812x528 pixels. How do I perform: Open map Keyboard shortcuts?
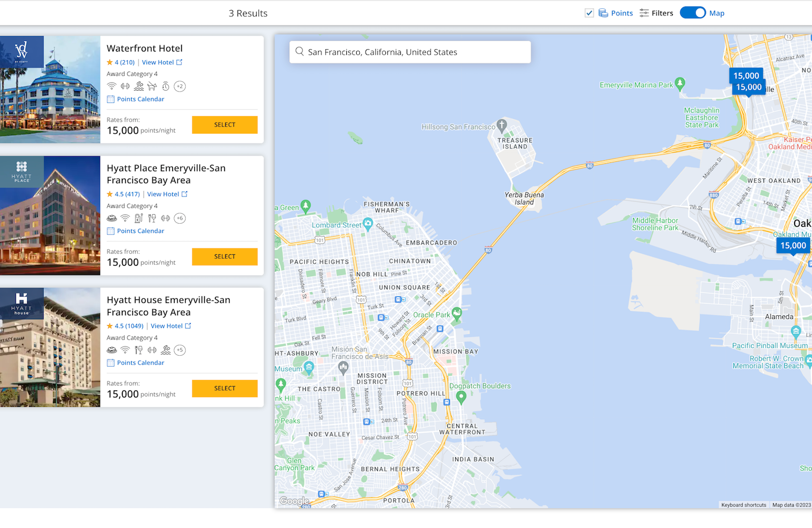743,505
